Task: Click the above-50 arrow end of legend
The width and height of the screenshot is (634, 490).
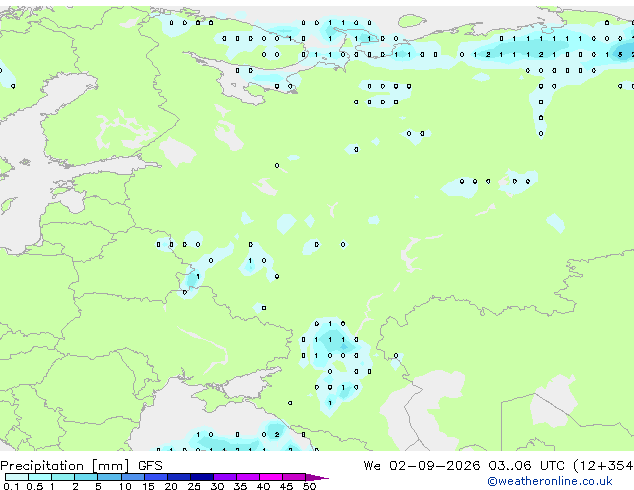Action: pyautogui.click(x=317, y=477)
